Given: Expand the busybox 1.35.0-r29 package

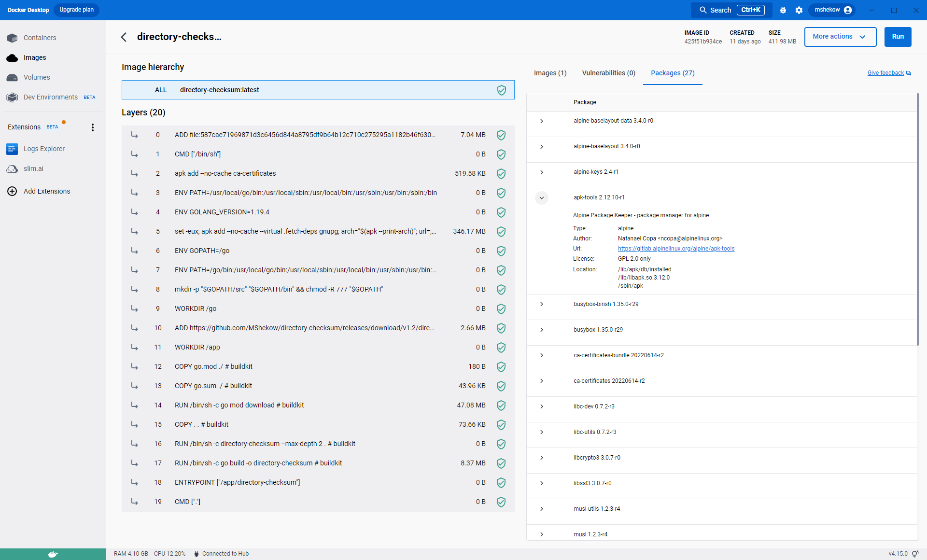Looking at the screenshot, I should coord(542,330).
